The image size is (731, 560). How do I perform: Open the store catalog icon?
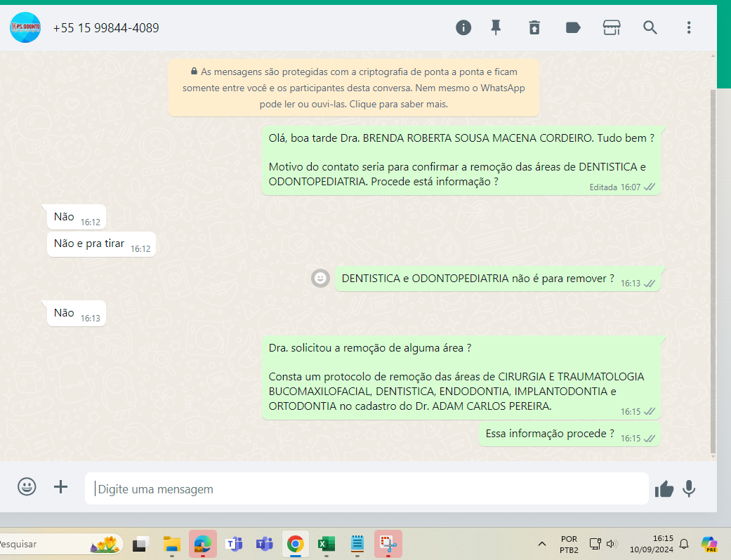click(611, 27)
